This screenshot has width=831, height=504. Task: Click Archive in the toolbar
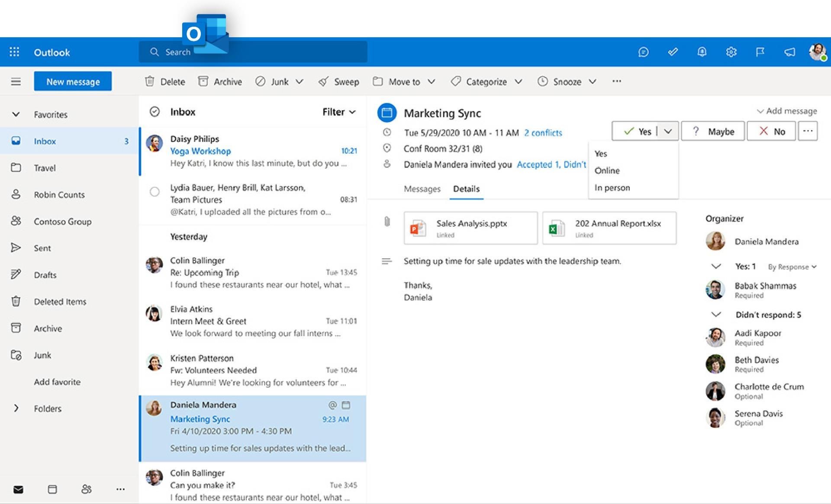point(220,81)
